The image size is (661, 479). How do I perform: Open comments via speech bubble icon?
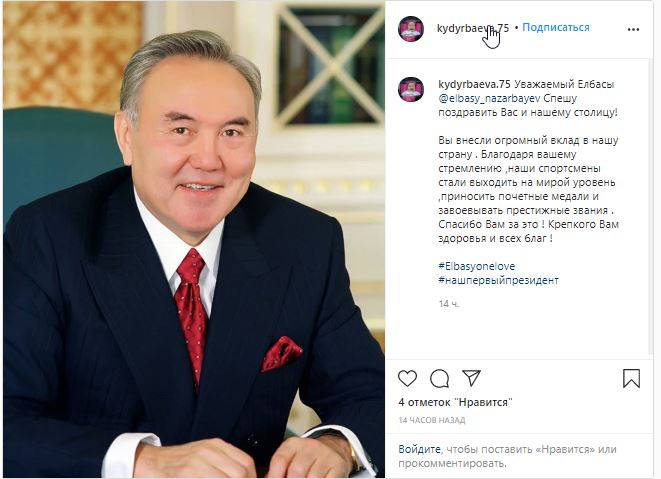point(439,379)
